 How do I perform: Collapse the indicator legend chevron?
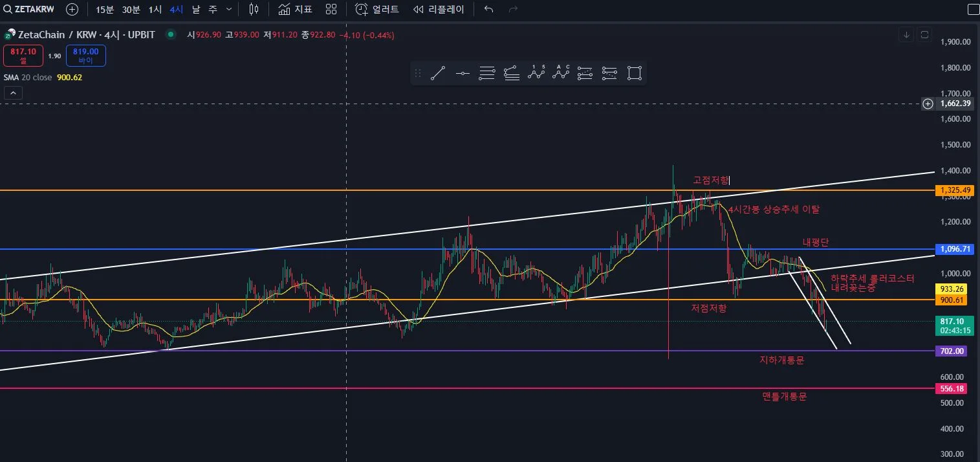point(13,93)
